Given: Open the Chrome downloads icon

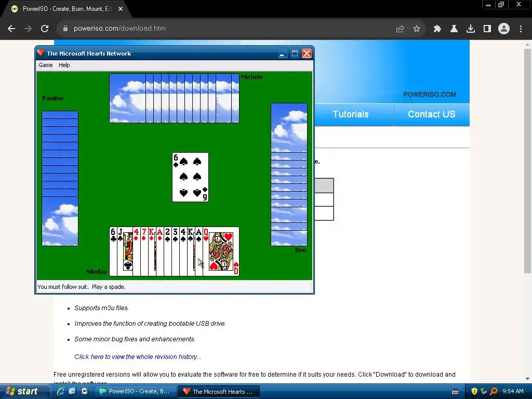Looking at the screenshot, I should point(471,29).
